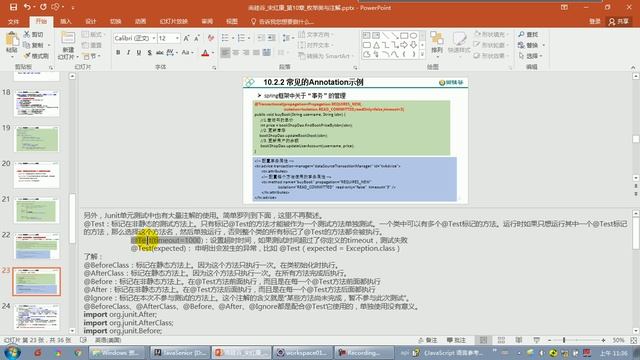Align the paragraph right
The width and height of the screenshot is (640, 360).
[246, 53]
